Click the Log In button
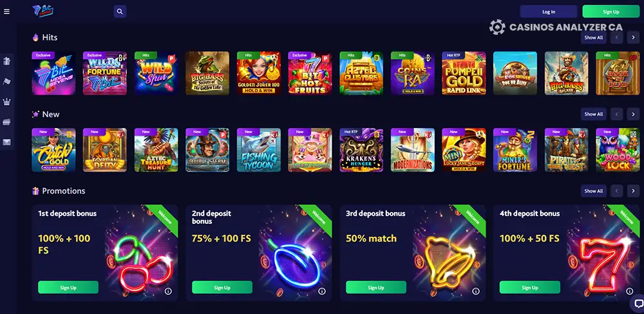Viewport: 644px width, 314px height. tap(549, 12)
